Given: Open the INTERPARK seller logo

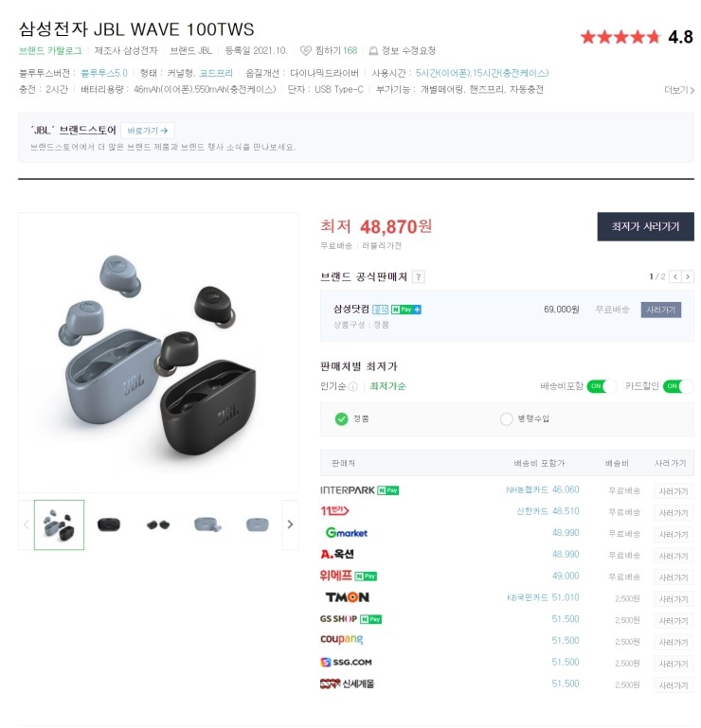Looking at the screenshot, I should pos(348,490).
